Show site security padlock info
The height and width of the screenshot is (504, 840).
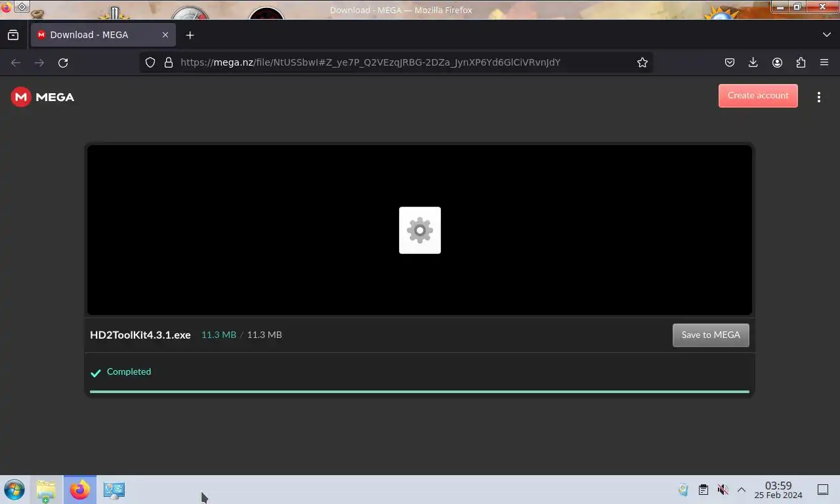click(x=169, y=62)
